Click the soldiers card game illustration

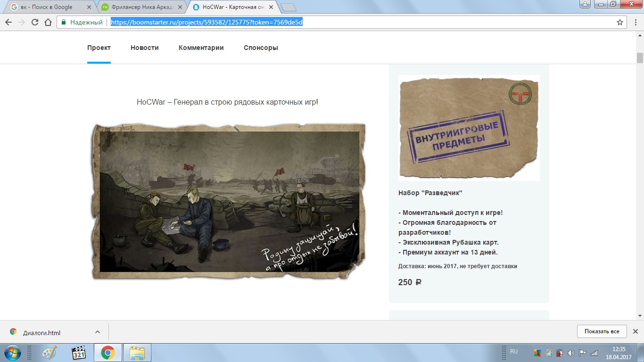[x=229, y=201]
